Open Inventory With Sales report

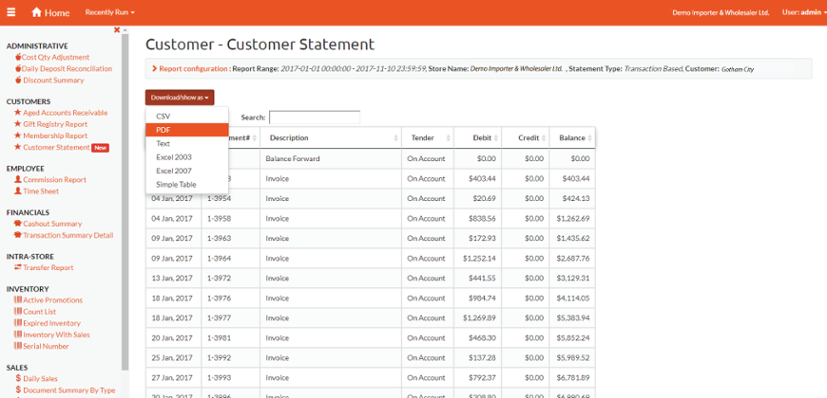(56, 335)
